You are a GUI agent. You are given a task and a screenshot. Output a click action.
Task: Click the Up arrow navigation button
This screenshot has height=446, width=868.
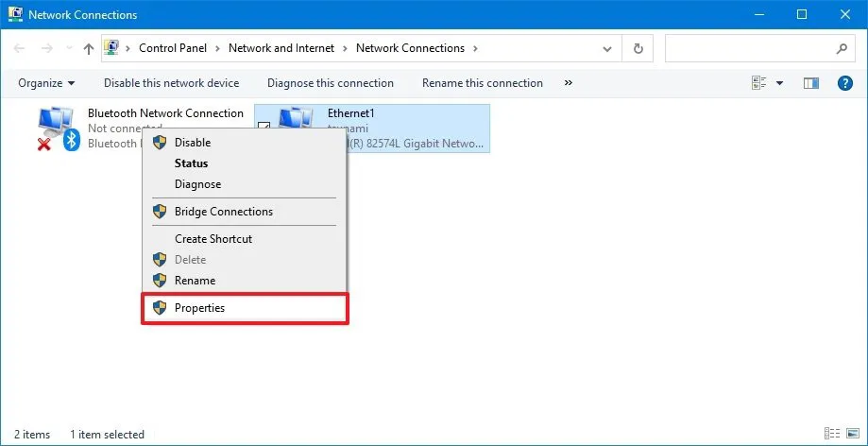click(88, 48)
